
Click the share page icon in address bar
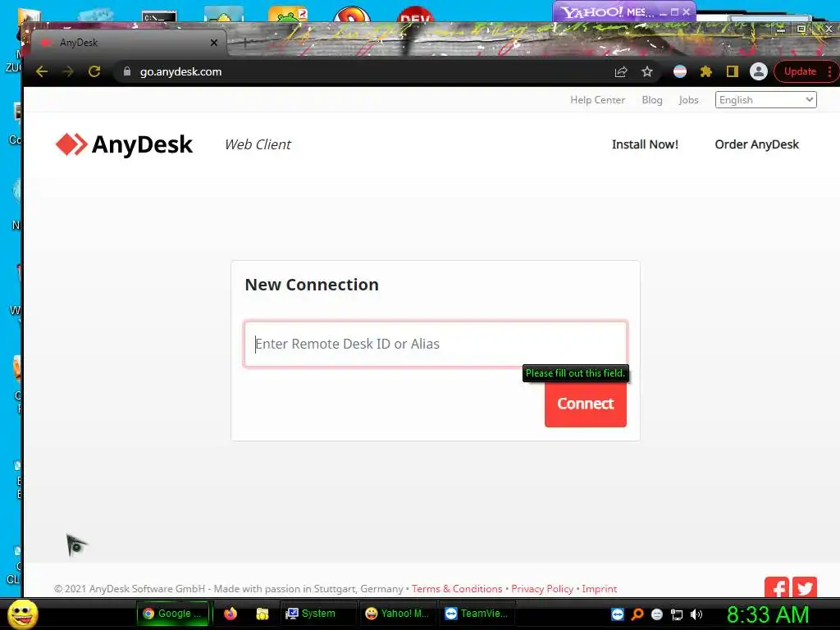click(x=621, y=71)
